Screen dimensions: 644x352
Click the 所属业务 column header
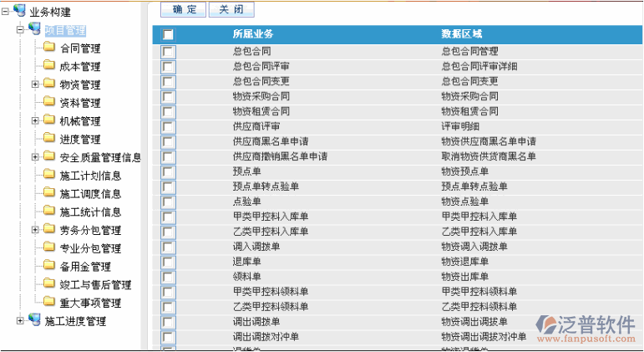pos(252,34)
